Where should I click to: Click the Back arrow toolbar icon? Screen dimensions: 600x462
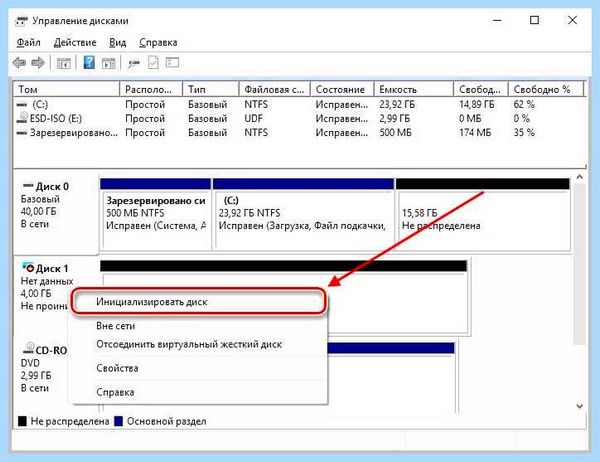click(x=19, y=62)
